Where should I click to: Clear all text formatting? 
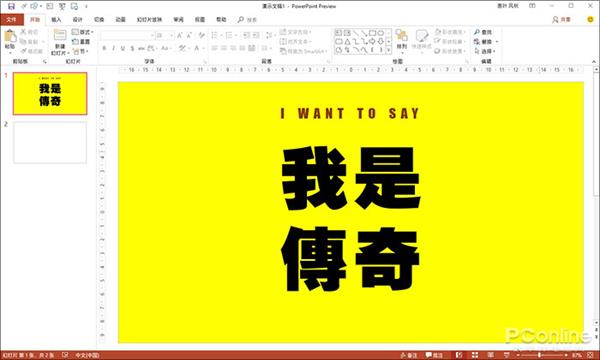pyautogui.click(x=202, y=35)
